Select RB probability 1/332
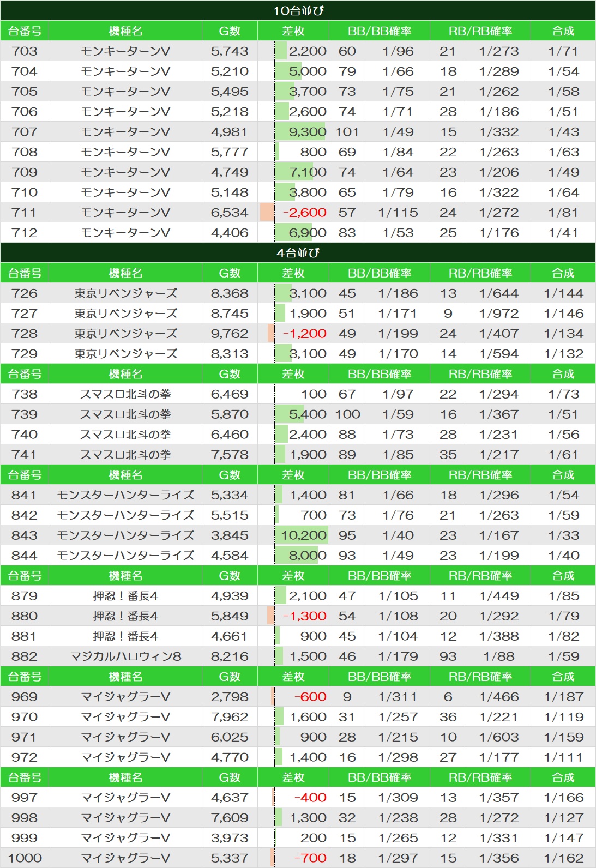Image resolution: width=596 pixels, height=868 pixels. pyautogui.click(x=498, y=132)
